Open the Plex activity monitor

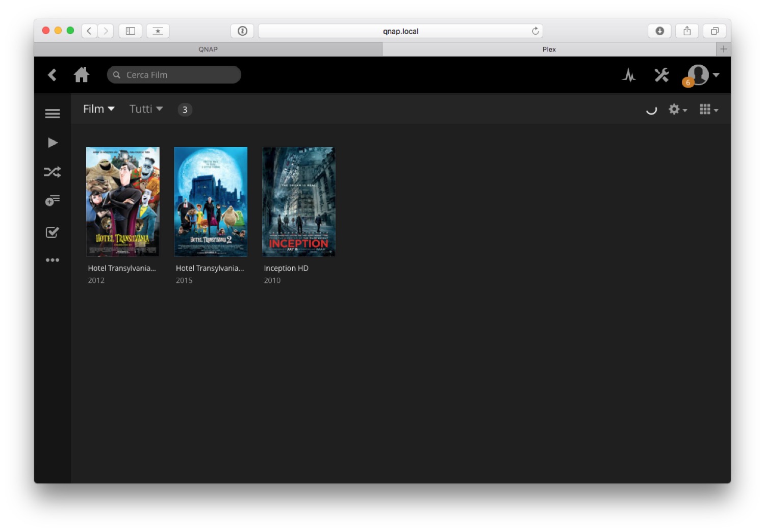pos(629,75)
